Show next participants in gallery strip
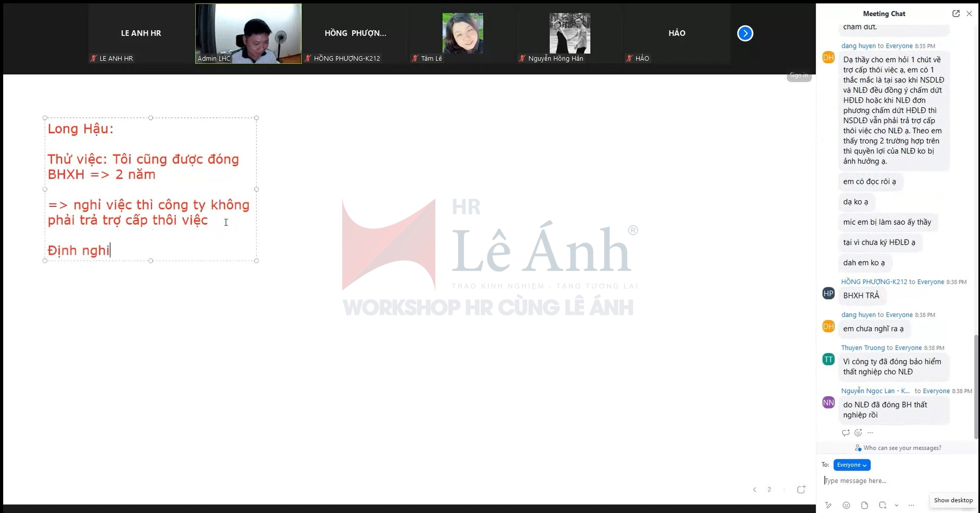 745,33
